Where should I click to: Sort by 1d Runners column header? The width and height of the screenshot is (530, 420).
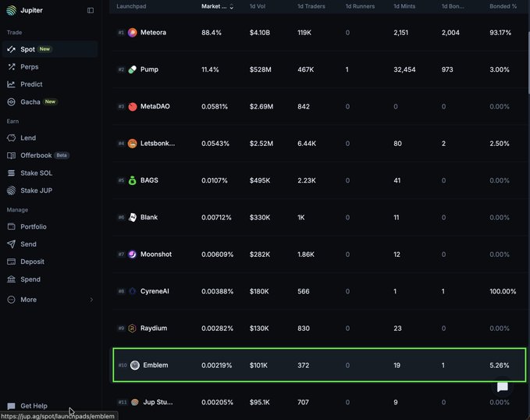click(x=360, y=6)
